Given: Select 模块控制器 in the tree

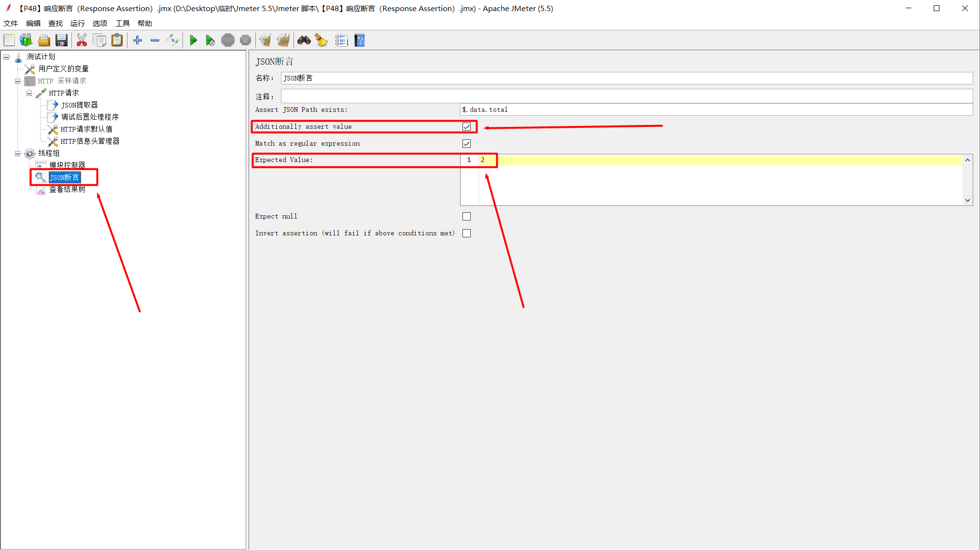Looking at the screenshot, I should (67, 165).
